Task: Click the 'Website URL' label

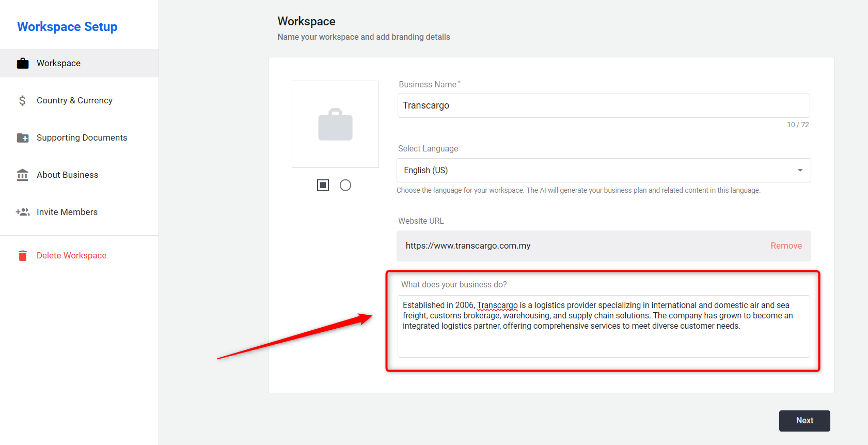Action: click(421, 221)
